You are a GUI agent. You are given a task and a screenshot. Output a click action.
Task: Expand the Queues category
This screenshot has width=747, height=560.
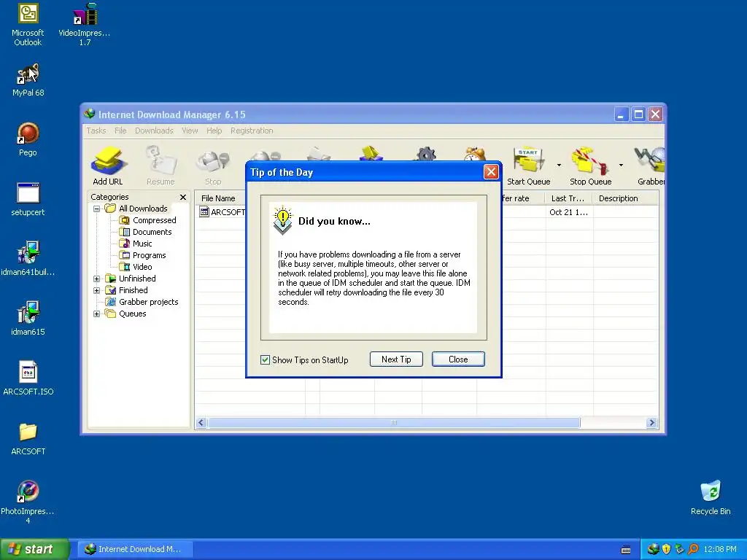[97, 314]
